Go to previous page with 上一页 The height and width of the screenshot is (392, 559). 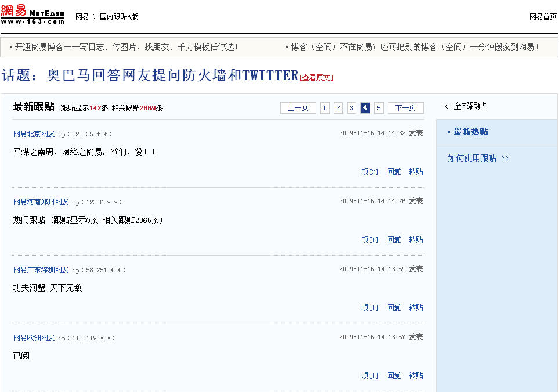coord(298,108)
